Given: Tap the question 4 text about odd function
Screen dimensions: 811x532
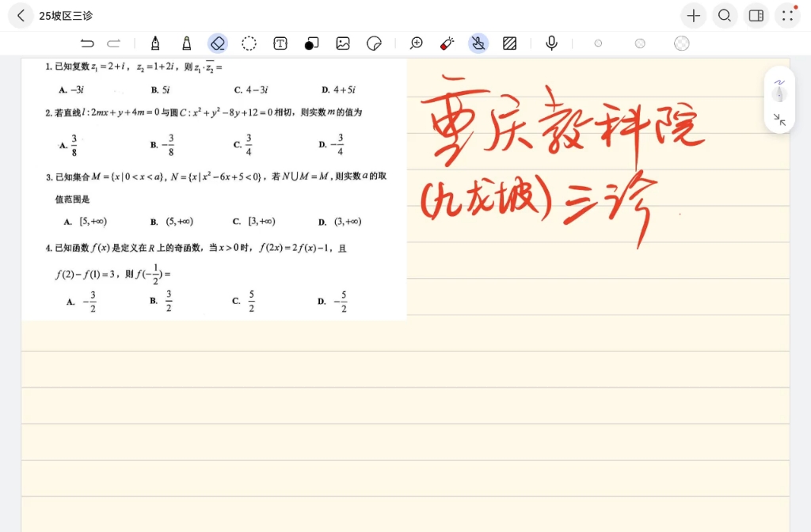Looking at the screenshot, I should (196, 248).
